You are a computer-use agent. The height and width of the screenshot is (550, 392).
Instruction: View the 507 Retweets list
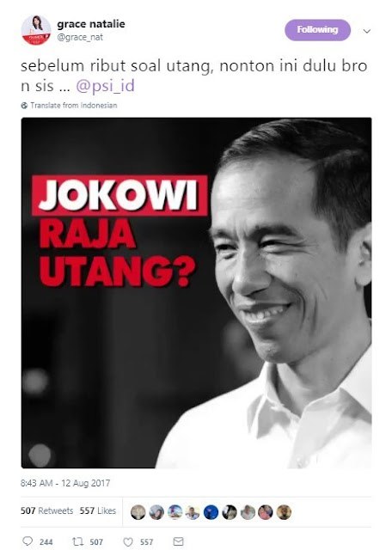(46, 510)
